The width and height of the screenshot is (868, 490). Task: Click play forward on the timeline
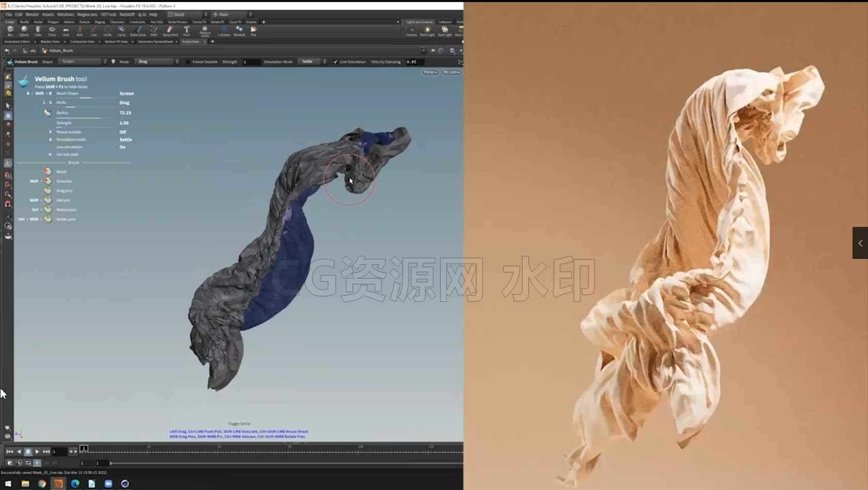(x=37, y=452)
